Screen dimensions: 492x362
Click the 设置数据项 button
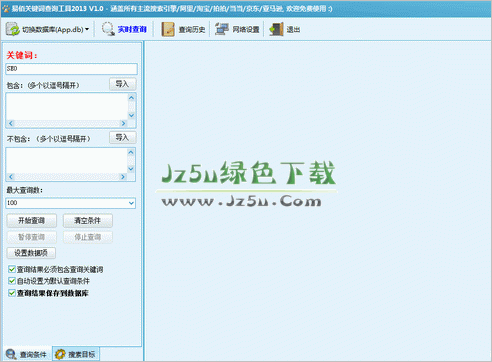31,253
